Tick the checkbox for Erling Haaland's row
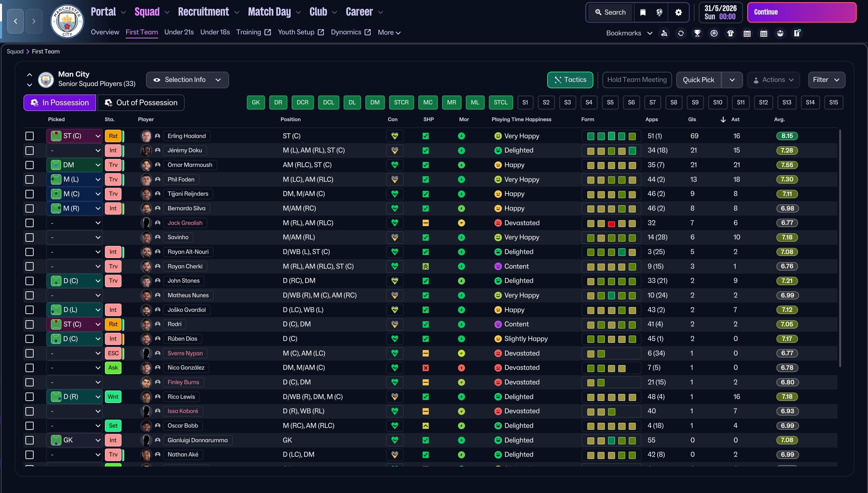The image size is (868, 493). tap(30, 136)
